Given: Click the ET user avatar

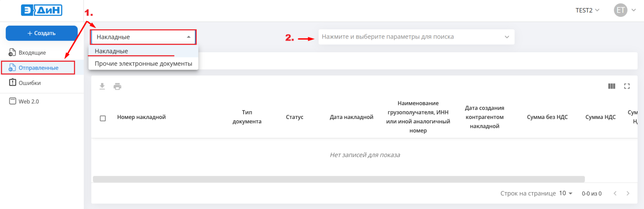Looking at the screenshot, I should coord(621,10).
